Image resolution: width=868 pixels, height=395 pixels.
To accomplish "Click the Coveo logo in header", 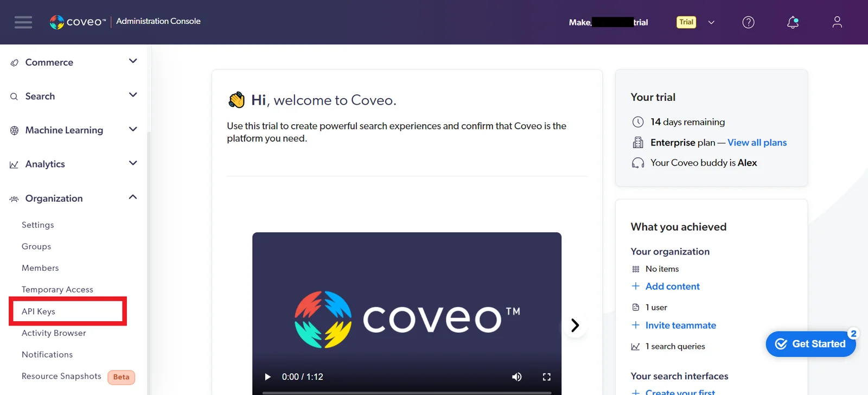I will (x=78, y=22).
